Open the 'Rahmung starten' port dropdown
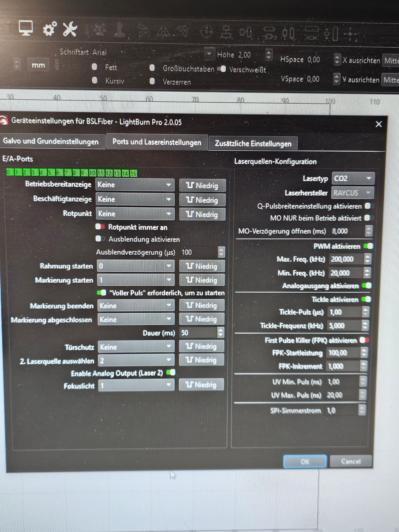The image size is (399, 532). click(x=136, y=266)
